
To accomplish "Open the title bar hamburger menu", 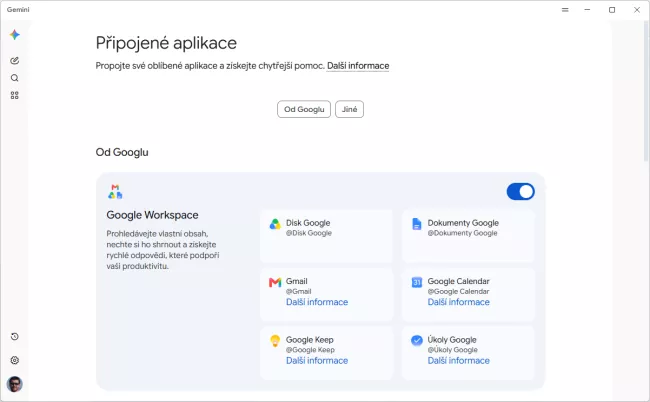I will 565,10.
